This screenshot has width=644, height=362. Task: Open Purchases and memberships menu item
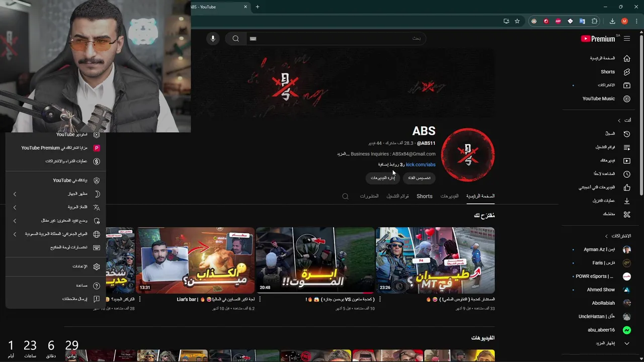point(55,161)
